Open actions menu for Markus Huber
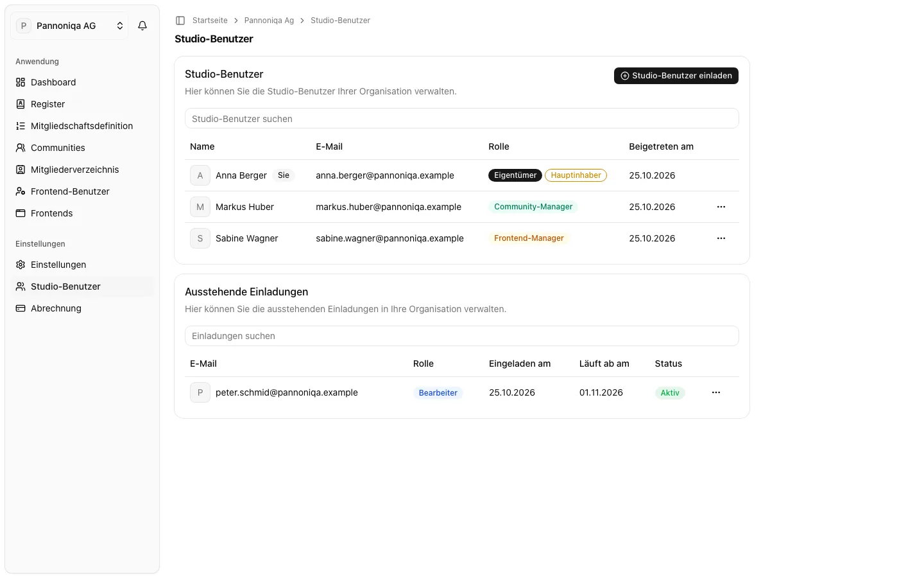 coord(721,207)
